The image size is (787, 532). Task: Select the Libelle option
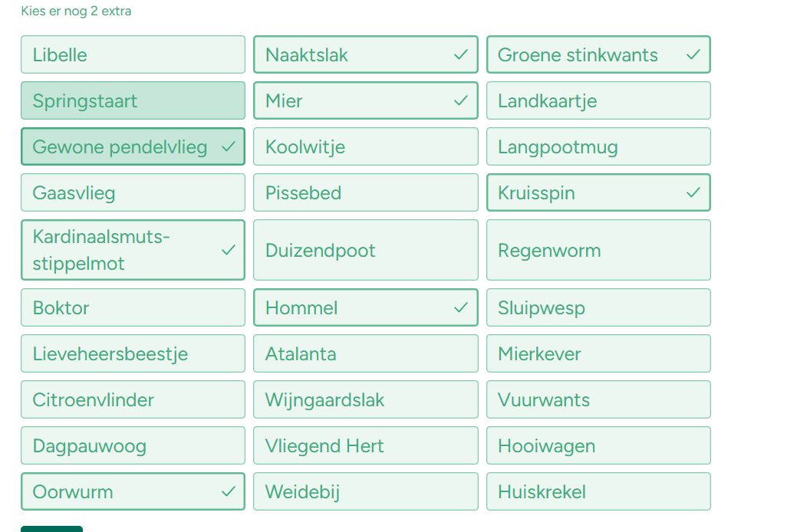[x=133, y=54]
